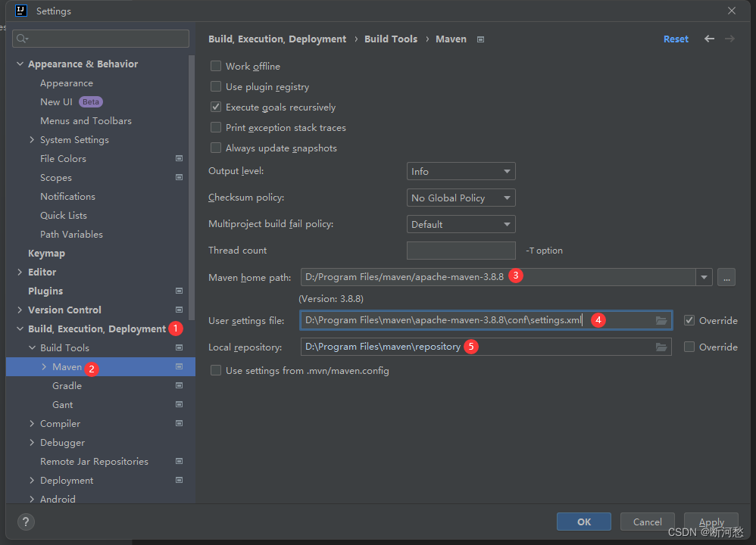Screen dimensions: 756x545
Task: Open Path Variables settings
Action: coord(71,234)
